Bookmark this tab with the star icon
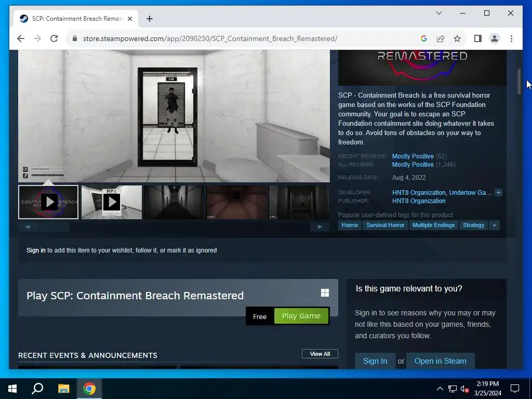The image size is (532, 399). pyautogui.click(x=457, y=38)
